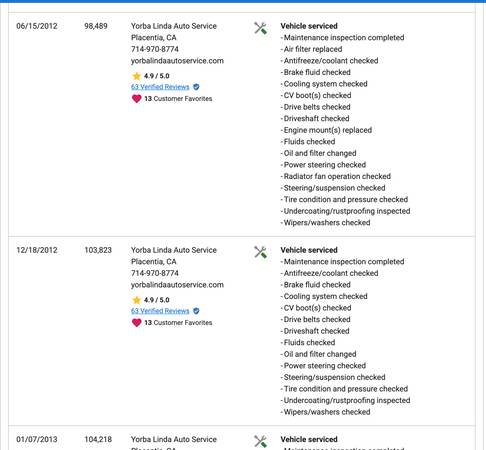Open 63 Verified Reviews link for 06/15/2012 entry
This screenshot has height=450, width=486.
[160, 87]
